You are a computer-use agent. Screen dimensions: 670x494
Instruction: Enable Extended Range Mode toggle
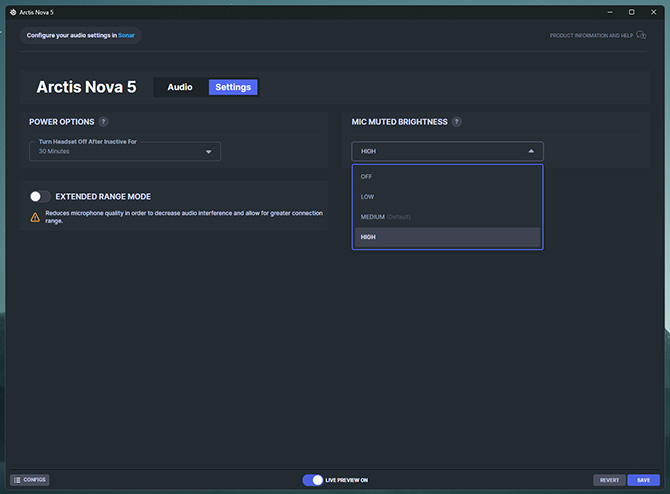(40, 197)
